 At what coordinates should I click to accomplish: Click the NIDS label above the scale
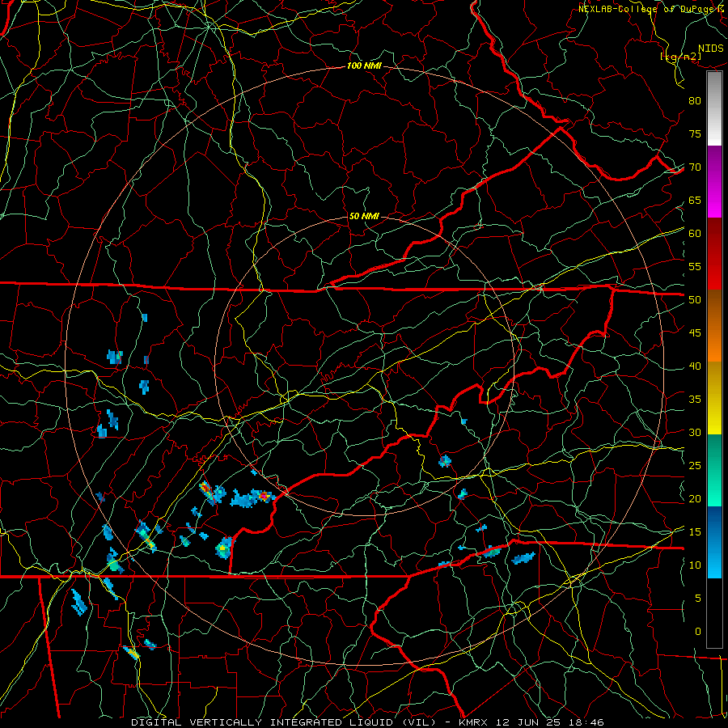tap(710, 49)
